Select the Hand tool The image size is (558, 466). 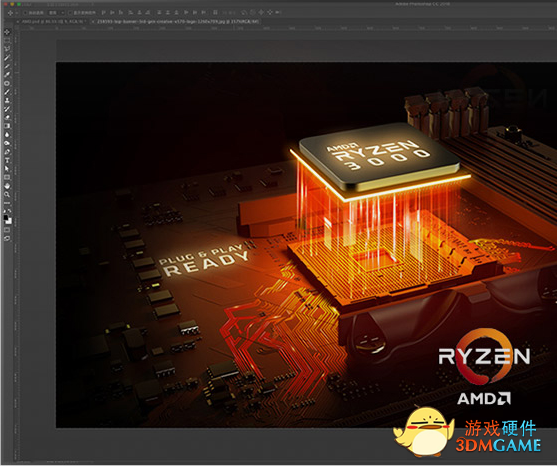point(7,185)
